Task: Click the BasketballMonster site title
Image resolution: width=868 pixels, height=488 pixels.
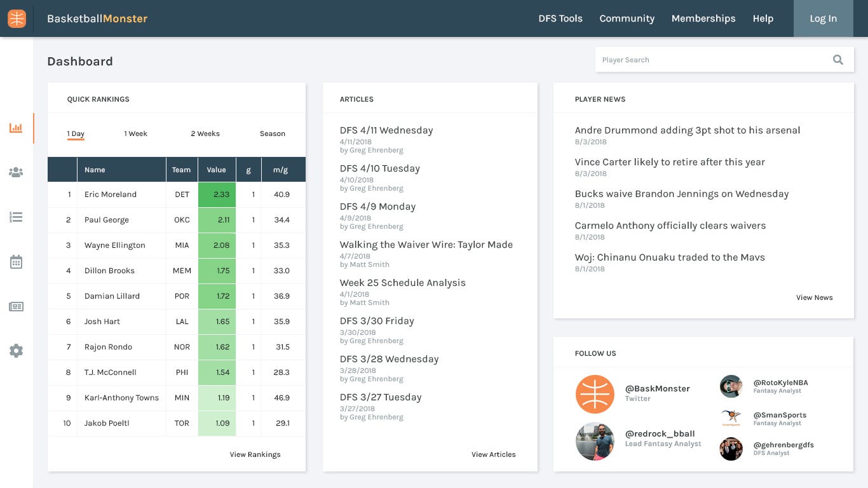Action: 97,18
